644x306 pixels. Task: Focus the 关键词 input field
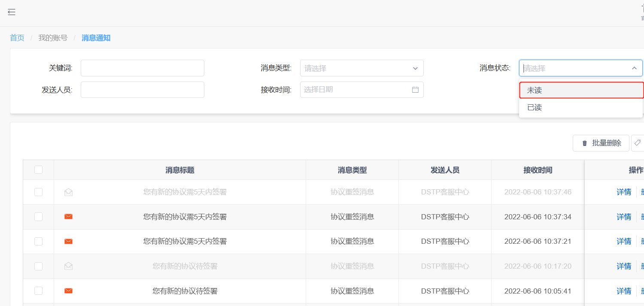pyautogui.click(x=143, y=68)
